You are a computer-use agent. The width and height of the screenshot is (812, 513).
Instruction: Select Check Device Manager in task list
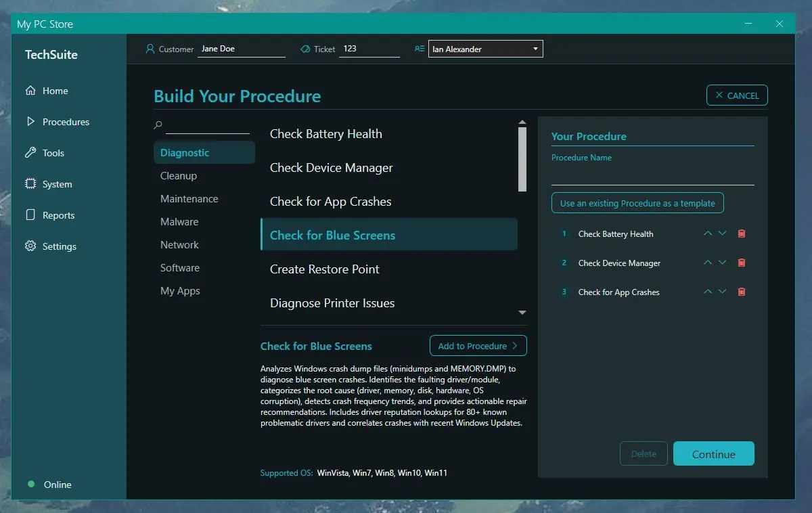[389, 168]
